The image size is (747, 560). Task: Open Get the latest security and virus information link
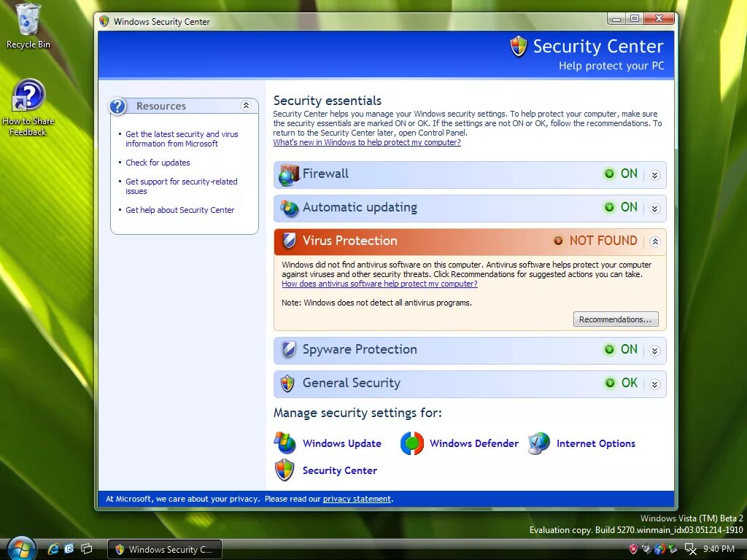point(182,139)
